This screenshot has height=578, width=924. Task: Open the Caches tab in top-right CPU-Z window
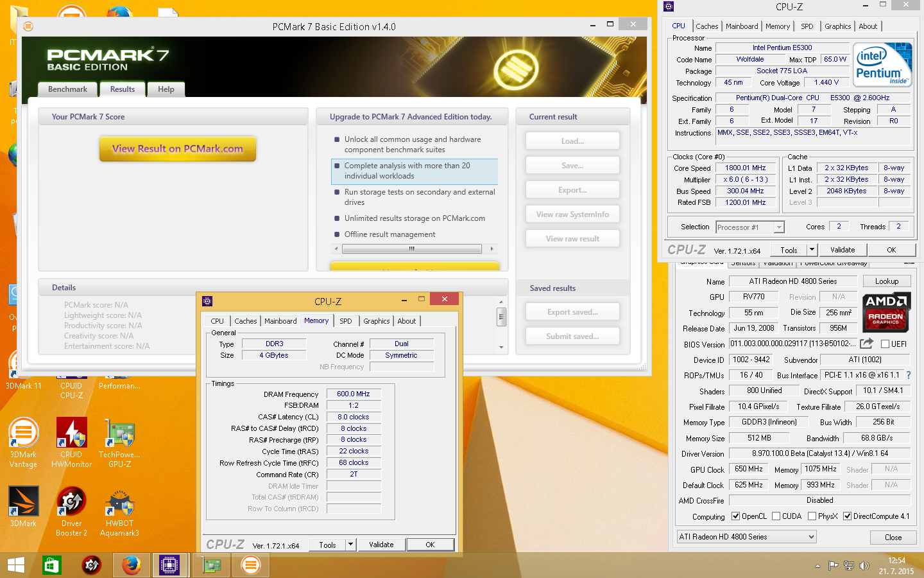coord(707,26)
